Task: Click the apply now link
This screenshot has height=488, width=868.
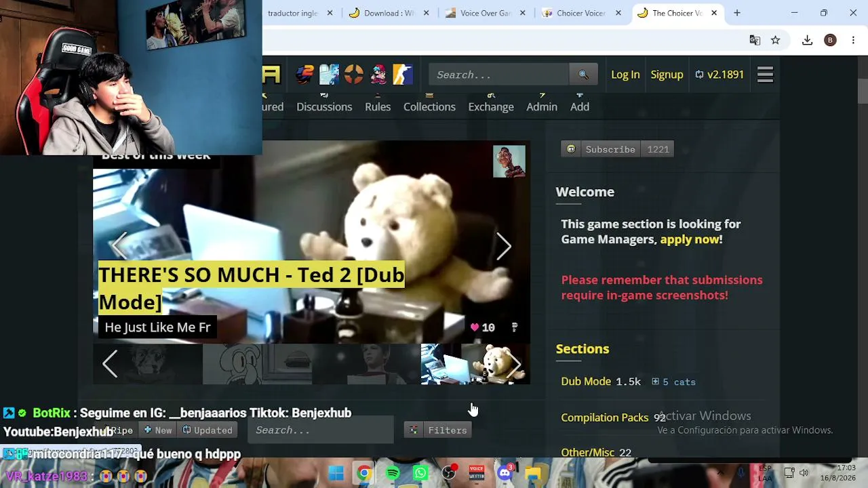Action: [691, 239]
